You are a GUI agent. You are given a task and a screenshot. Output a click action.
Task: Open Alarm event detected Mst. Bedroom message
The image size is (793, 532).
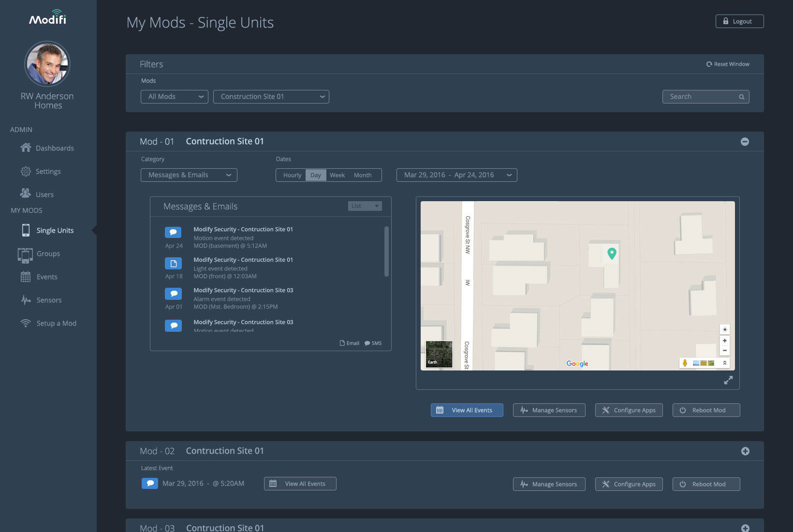click(x=243, y=298)
